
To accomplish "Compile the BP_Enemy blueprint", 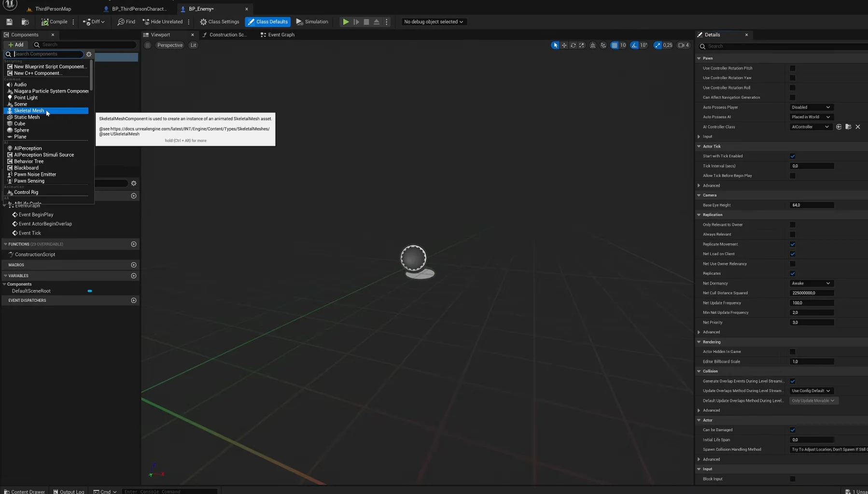I will [x=54, y=22].
